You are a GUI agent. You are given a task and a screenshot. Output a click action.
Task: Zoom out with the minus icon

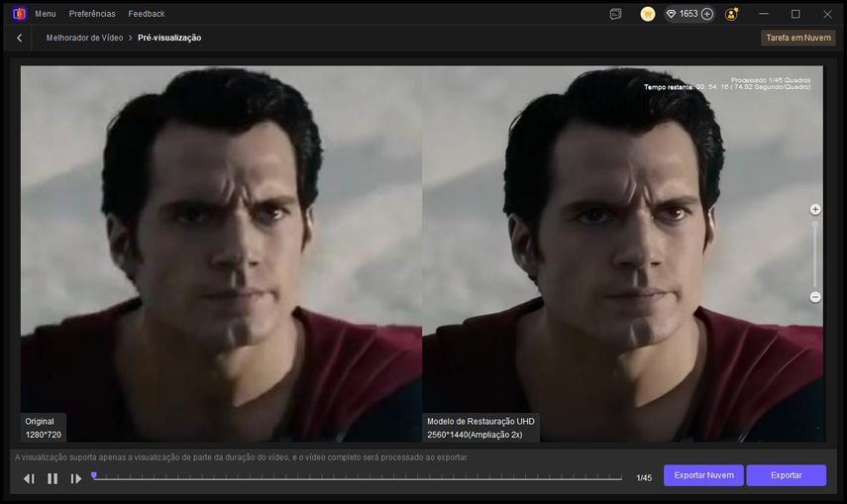tap(815, 297)
